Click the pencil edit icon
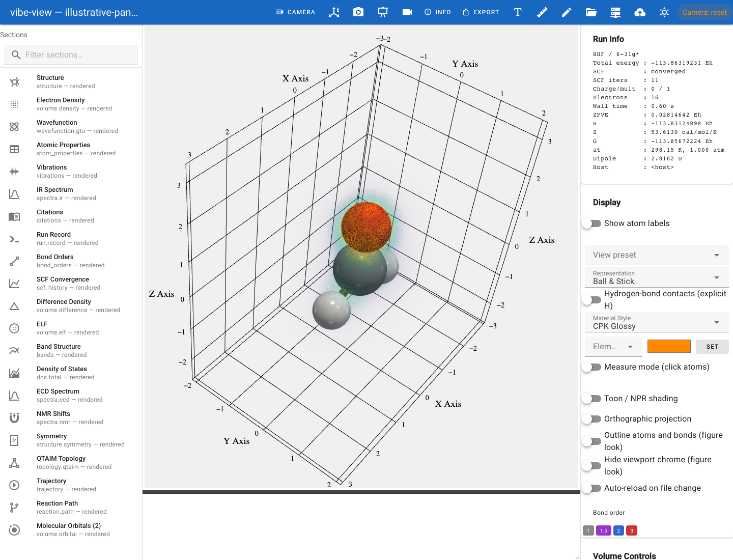This screenshot has width=733, height=560. point(567,12)
